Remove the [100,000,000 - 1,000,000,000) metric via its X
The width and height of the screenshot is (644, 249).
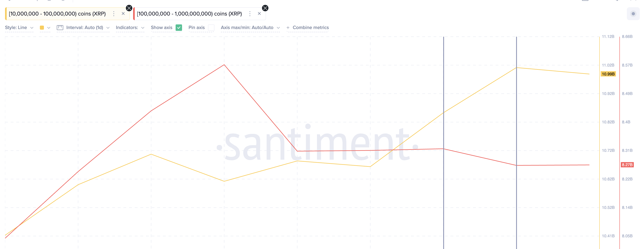[259, 14]
